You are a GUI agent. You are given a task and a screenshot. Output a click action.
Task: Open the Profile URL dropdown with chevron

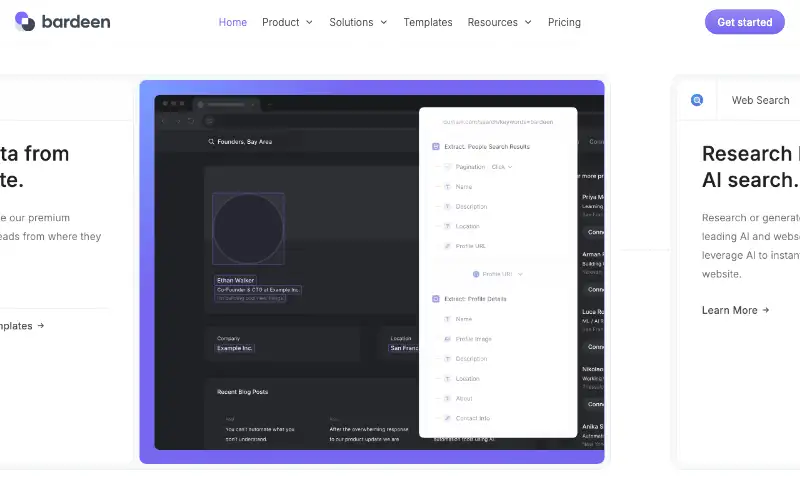pos(498,274)
